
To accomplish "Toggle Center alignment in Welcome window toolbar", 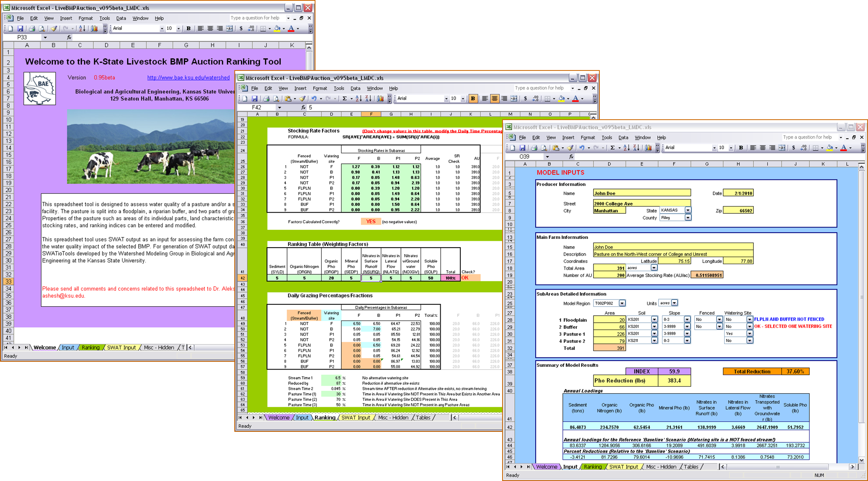I will click(210, 29).
